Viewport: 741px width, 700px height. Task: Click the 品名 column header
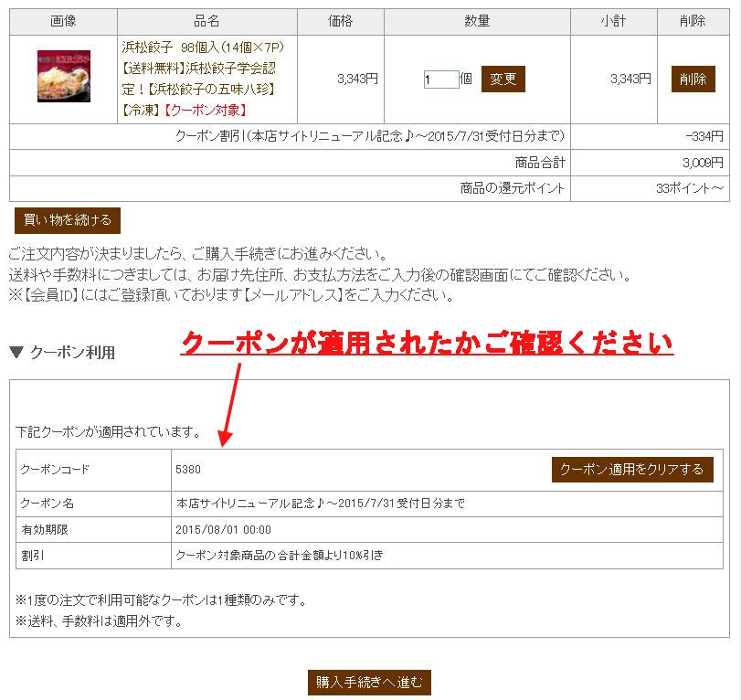[x=207, y=21]
